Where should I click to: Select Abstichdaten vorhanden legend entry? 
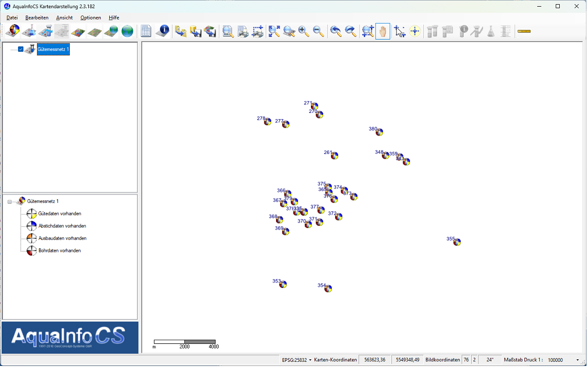coord(62,226)
